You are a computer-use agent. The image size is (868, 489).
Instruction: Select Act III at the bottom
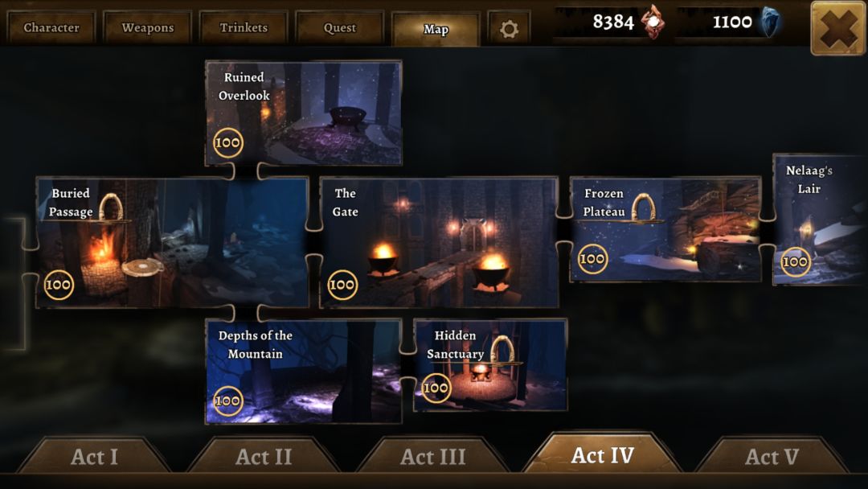point(433,456)
